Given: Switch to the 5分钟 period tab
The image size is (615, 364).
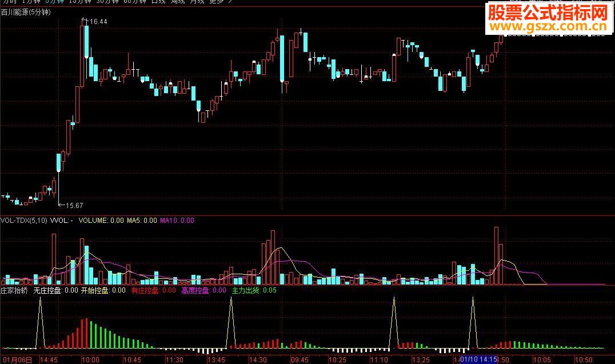Looking at the screenshot, I should point(54,2).
